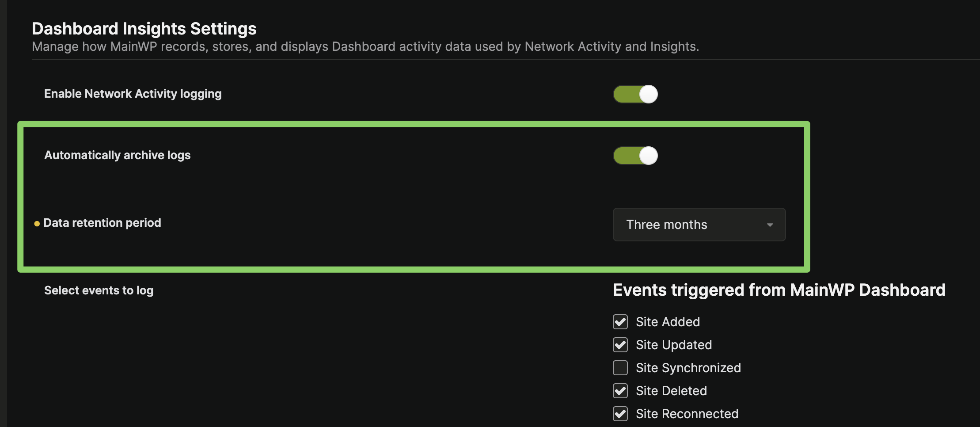
Task: Enable the Site Synchronized checkbox
Action: click(x=620, y=368)
